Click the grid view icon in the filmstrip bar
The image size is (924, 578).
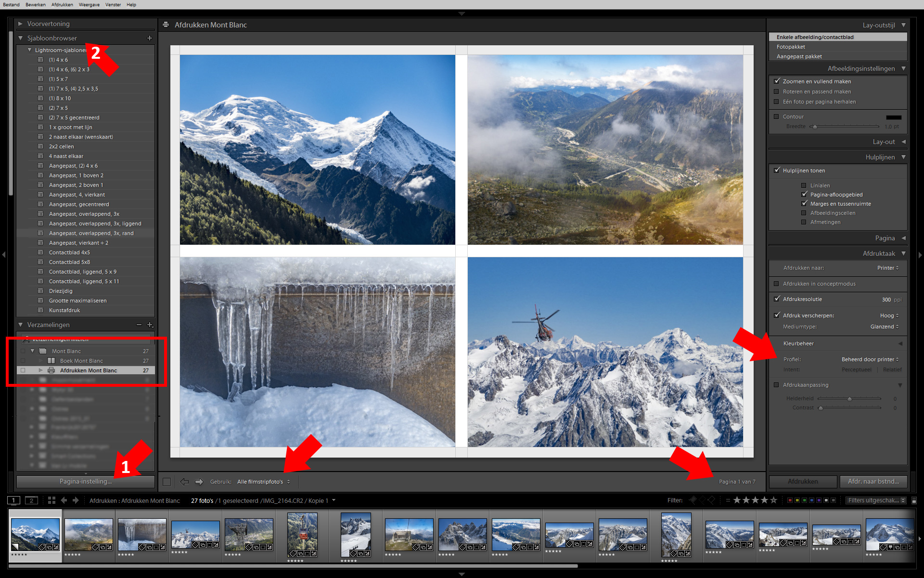click(51, 500)
